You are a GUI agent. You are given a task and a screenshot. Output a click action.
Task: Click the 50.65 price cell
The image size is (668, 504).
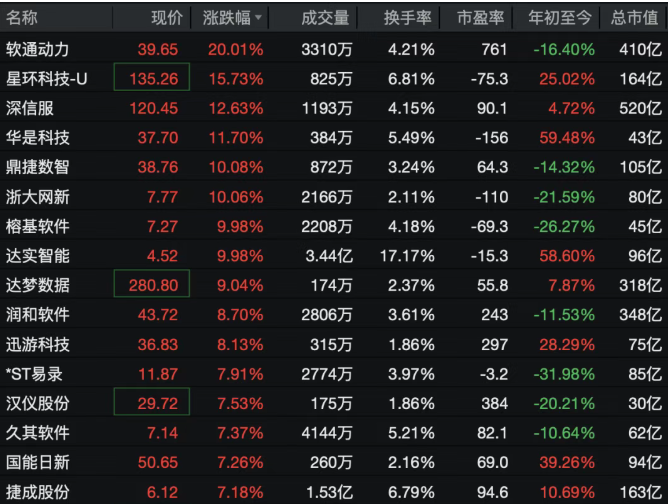point(158,463)
